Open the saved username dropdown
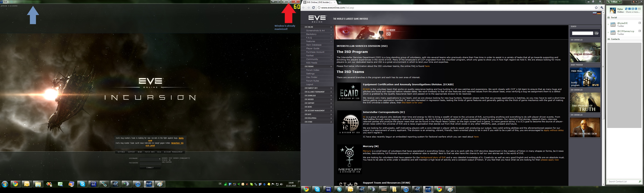Image resolution: width=644 pixels, height=193 pixels. click(x=160, y=159)
